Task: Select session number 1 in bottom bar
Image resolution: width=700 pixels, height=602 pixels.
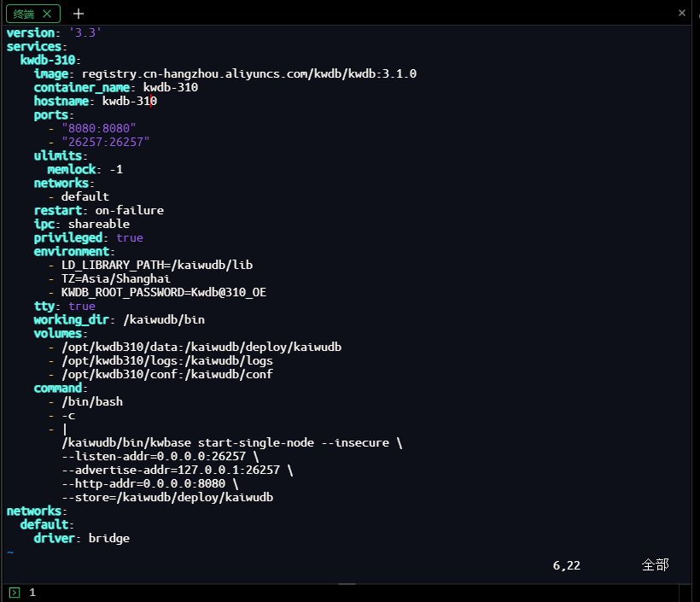Action: tap(32, 593)
